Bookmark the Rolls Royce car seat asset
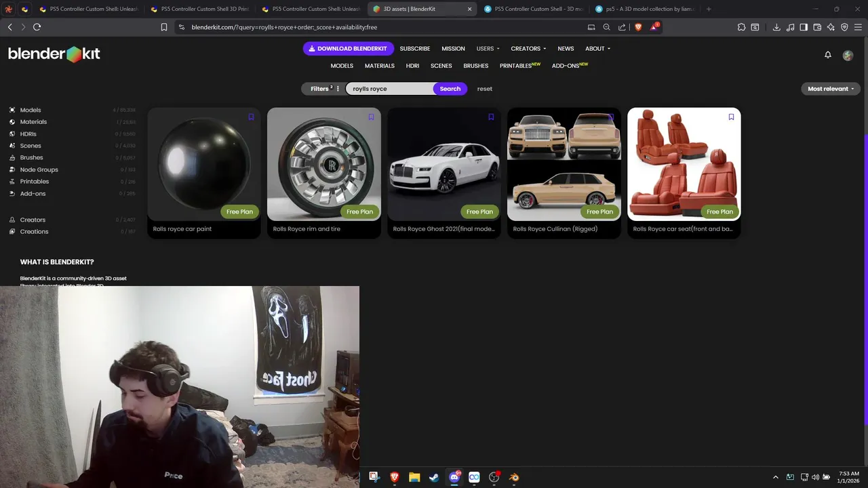 731,117
